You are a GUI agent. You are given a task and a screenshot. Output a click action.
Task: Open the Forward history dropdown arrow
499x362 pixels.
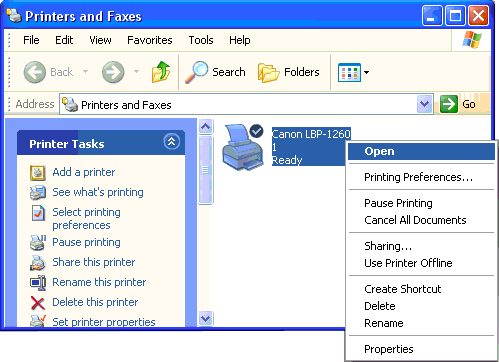[x=136, y=71]
